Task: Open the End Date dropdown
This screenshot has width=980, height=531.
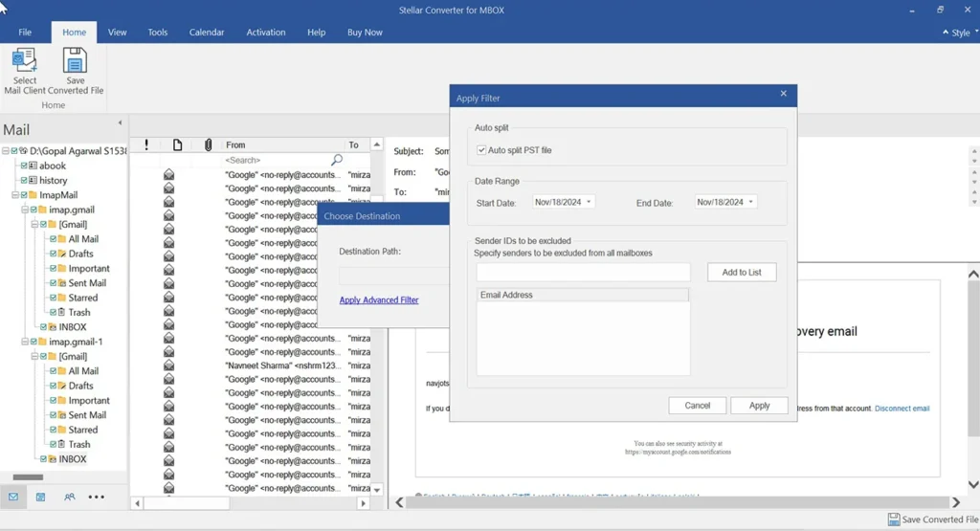Action: point(750,202)
